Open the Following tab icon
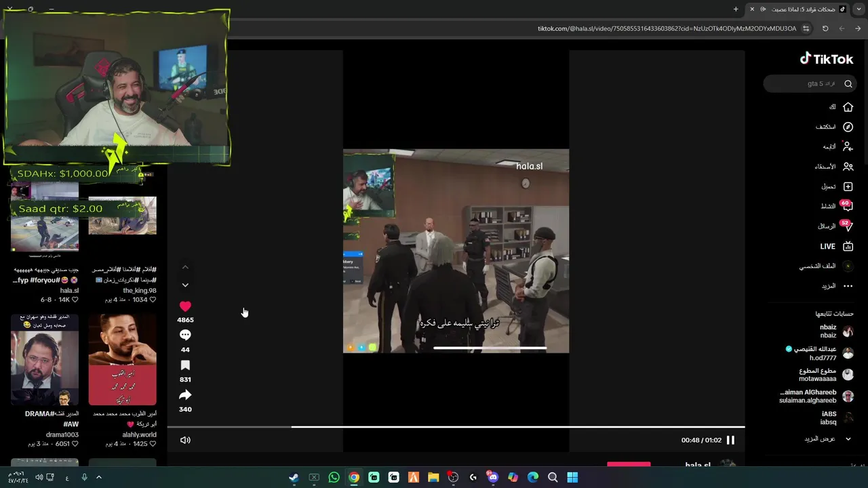 [x=848, y=146]
